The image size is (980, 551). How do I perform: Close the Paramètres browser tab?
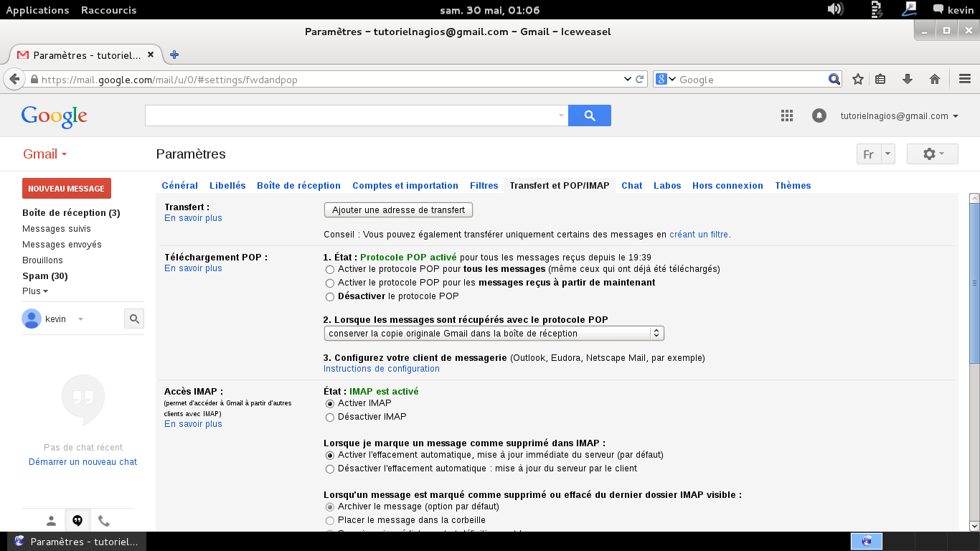[151, 55]
